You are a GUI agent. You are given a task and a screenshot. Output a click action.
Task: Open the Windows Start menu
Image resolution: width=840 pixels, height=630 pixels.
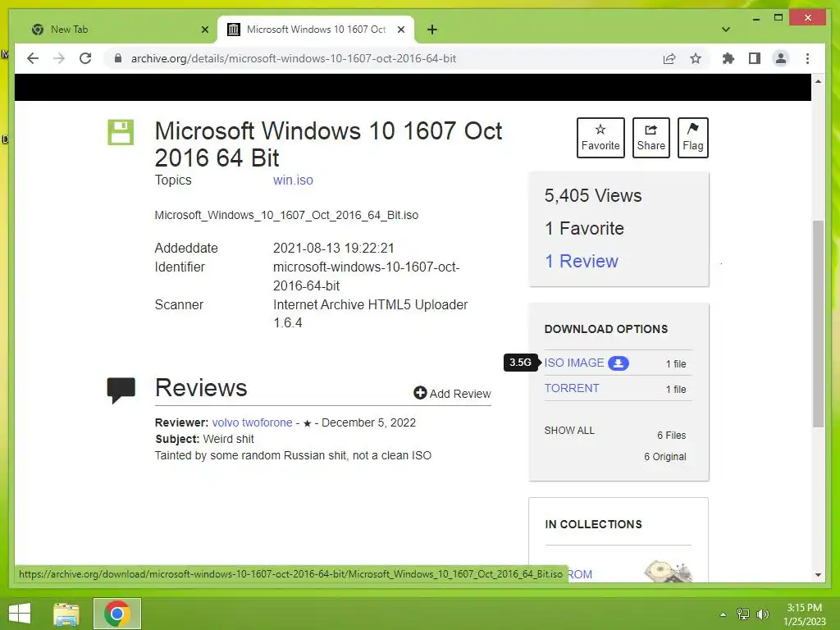point(20,614)
